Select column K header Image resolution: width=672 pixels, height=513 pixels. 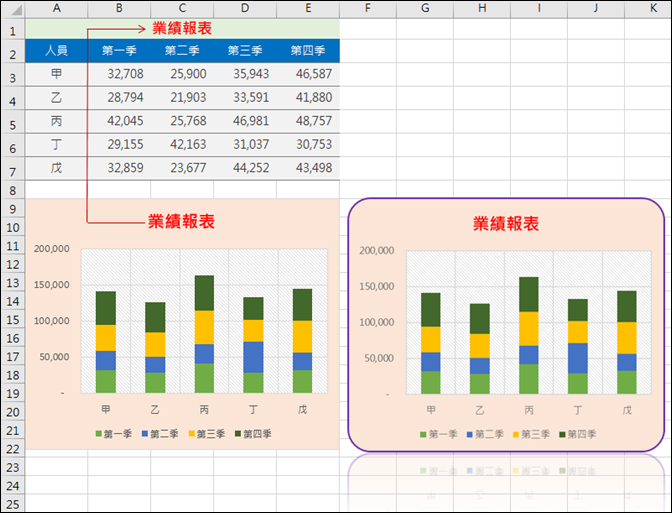point(653,8)
